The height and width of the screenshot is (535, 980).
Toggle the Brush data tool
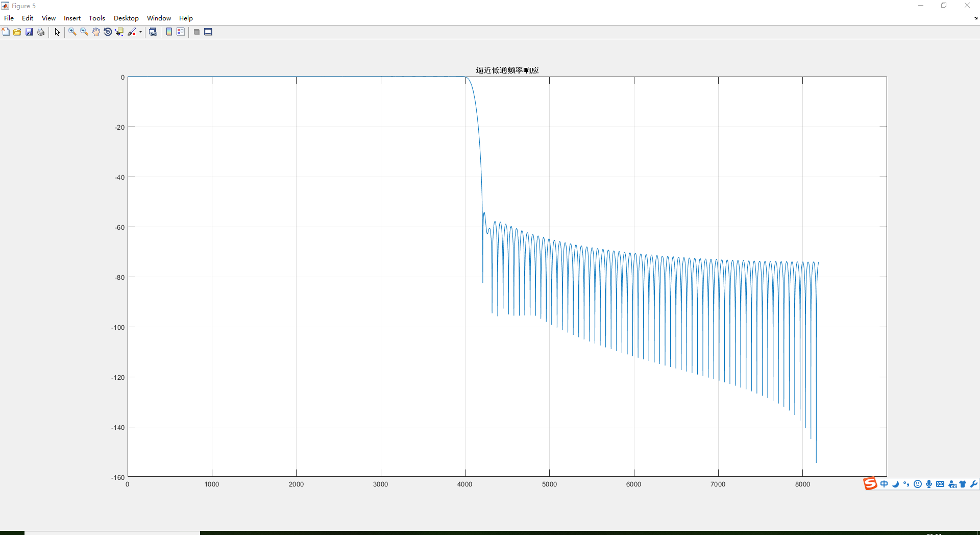click(x=132, y=32)
